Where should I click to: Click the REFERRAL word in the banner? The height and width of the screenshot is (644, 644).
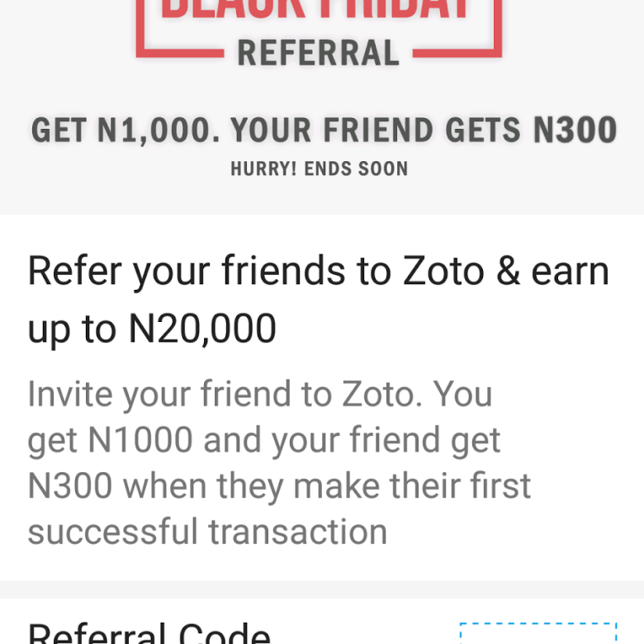[x=319, y=53]
